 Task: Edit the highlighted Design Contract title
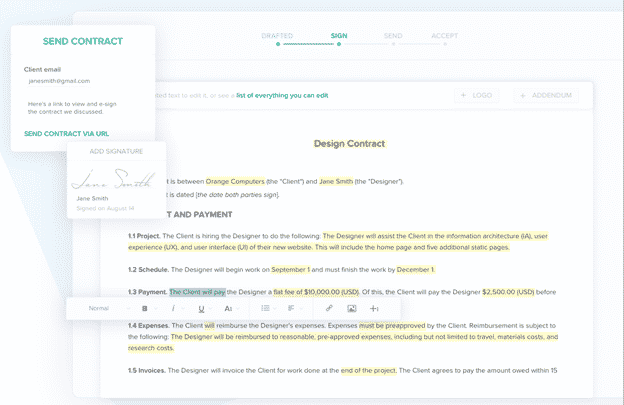pos(349,144)
